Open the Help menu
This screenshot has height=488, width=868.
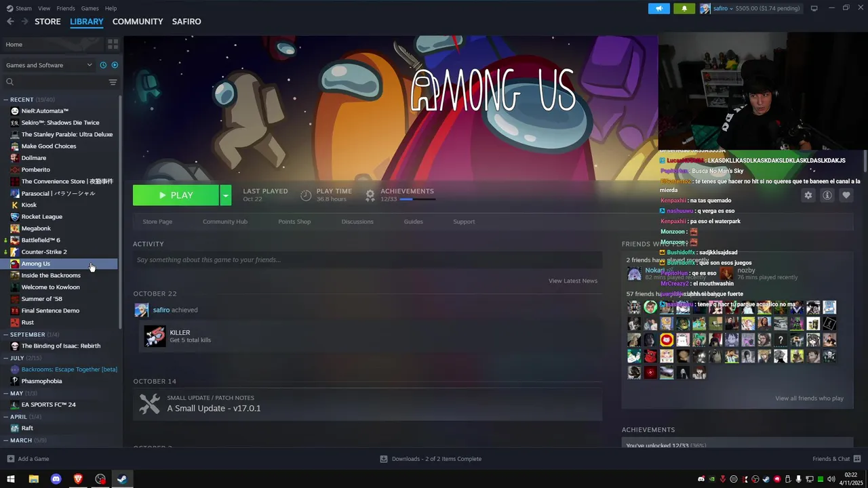click(111, 8)
